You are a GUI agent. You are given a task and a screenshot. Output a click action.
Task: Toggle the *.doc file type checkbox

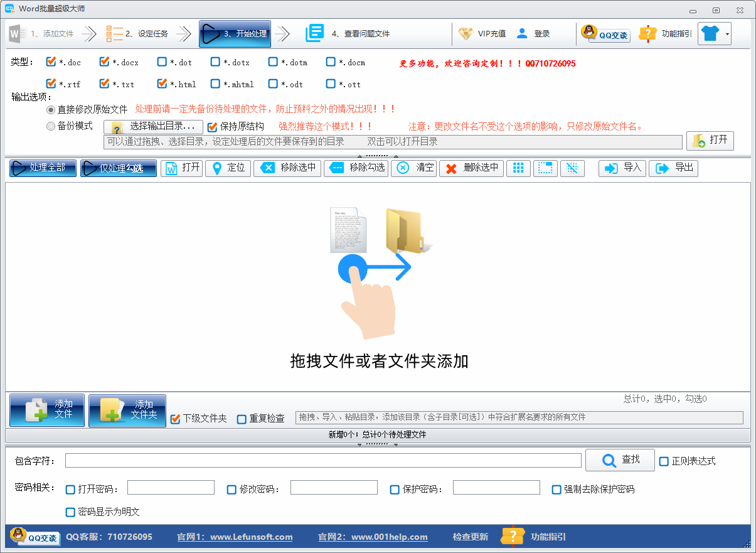51,62
